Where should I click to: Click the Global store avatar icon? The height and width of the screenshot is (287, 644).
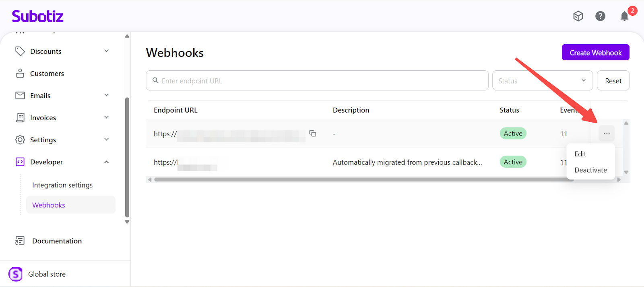pos(16,274)
